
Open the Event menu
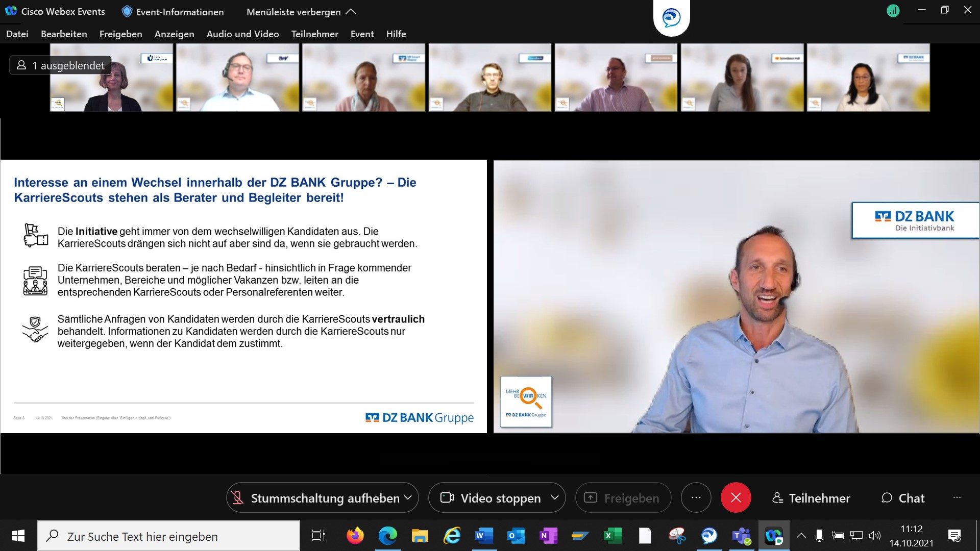pos(362,34)
